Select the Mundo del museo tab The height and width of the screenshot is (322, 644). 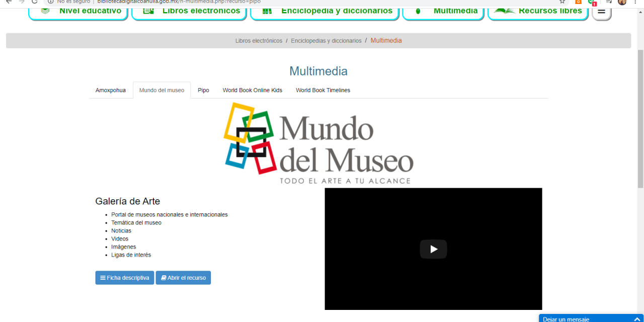click(162, 91)
